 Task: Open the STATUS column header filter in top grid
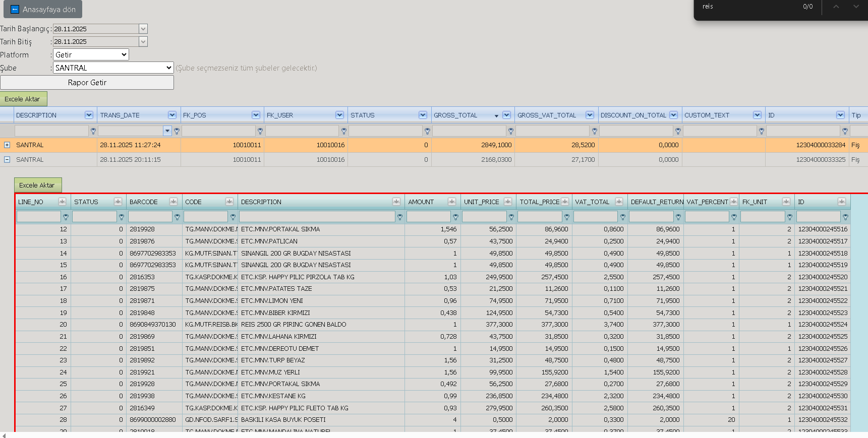(423, 115)
